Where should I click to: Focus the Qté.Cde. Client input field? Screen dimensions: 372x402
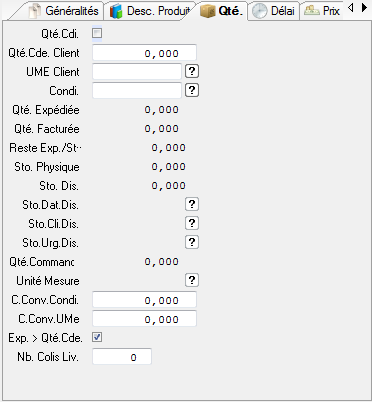click(144, 53)
